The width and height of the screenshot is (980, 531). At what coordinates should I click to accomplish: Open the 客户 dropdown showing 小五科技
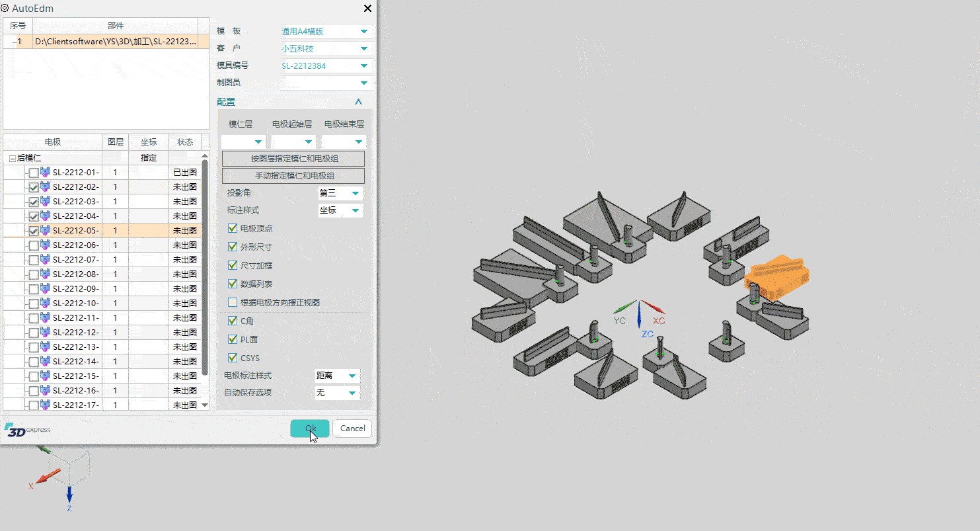[326, 48]
